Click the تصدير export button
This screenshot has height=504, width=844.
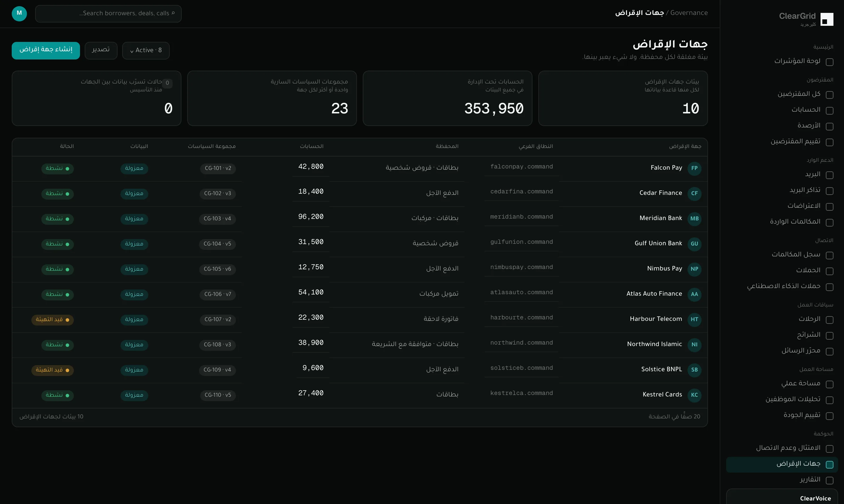click(101, 51)
